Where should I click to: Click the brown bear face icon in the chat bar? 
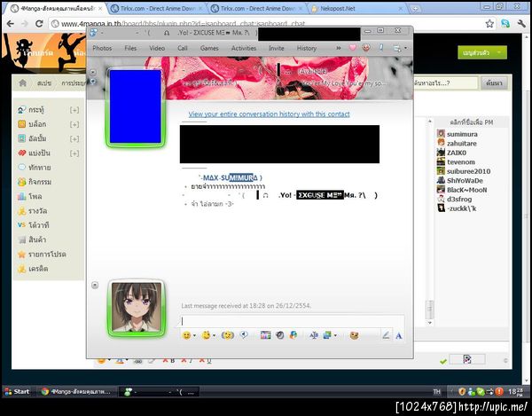tap(354, 335)
